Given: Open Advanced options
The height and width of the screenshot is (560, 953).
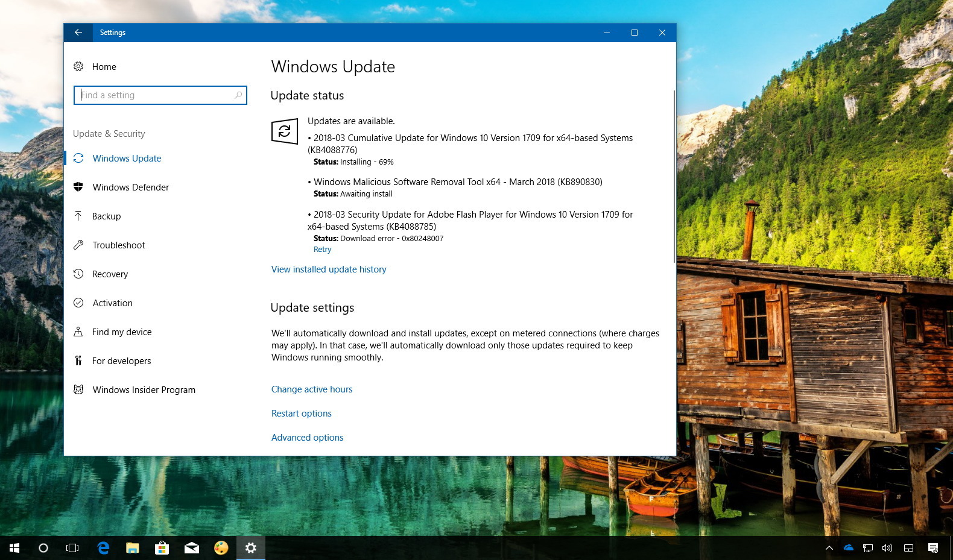Looking at the screenshot, I should [x=307, y=438].
